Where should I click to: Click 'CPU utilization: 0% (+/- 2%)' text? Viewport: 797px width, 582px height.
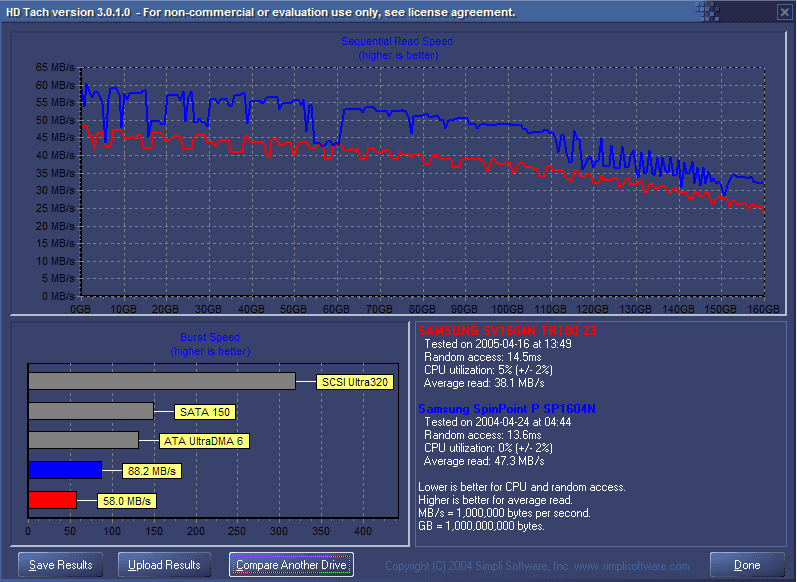point(488,448)
